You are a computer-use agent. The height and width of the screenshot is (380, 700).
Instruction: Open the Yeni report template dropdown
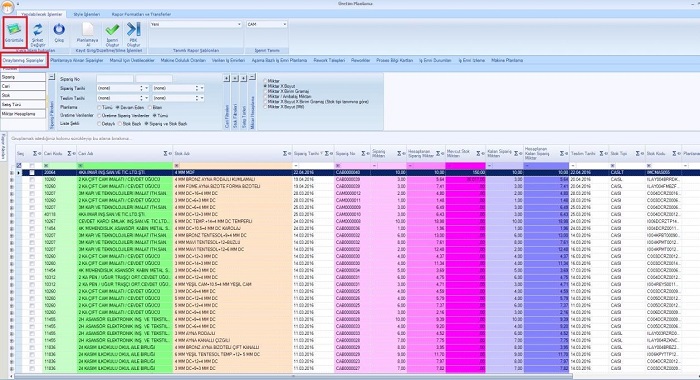point(239,25)
